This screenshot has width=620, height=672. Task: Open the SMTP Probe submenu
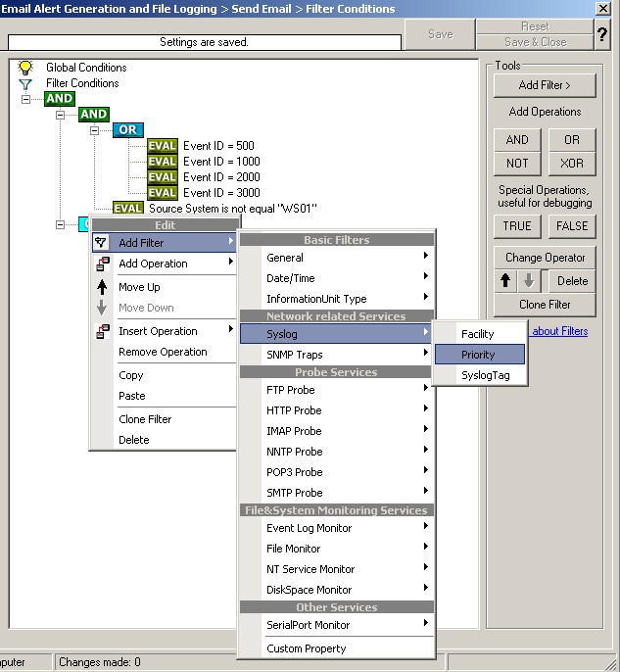pyautogui.click(x=337, y=493)
